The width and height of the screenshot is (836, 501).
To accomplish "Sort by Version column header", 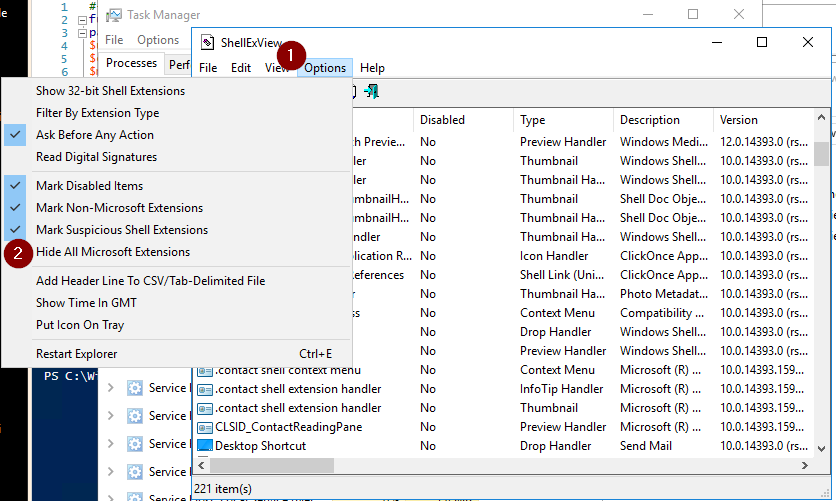I will click(x=763, y=120).
